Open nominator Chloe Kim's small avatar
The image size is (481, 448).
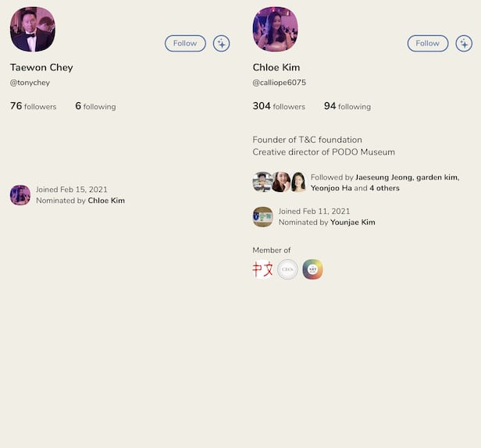[20, 195]
